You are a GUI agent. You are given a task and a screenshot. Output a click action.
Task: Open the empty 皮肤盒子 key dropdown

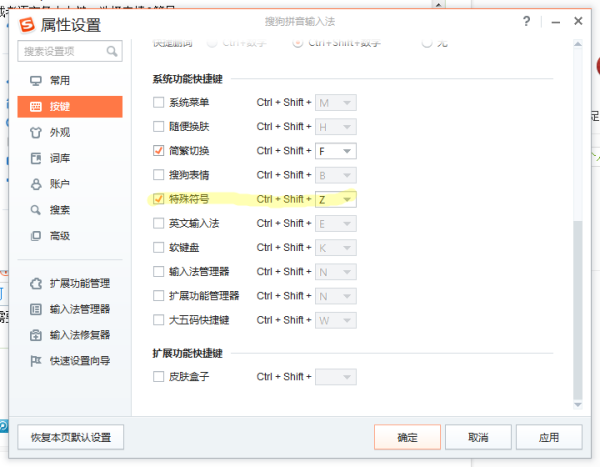pyautogui.click(x=336, y=377)
